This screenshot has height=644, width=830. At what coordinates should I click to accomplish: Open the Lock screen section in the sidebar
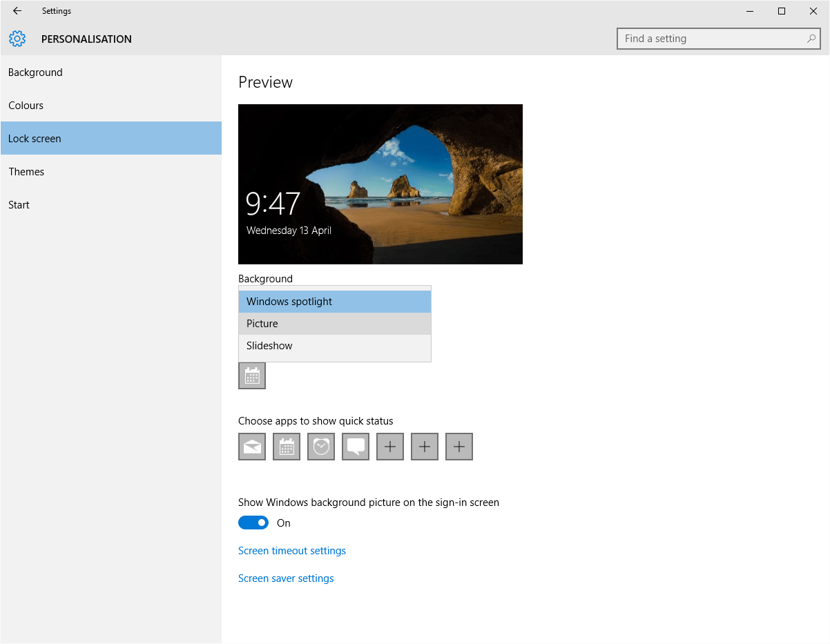(x=111, y=138)
